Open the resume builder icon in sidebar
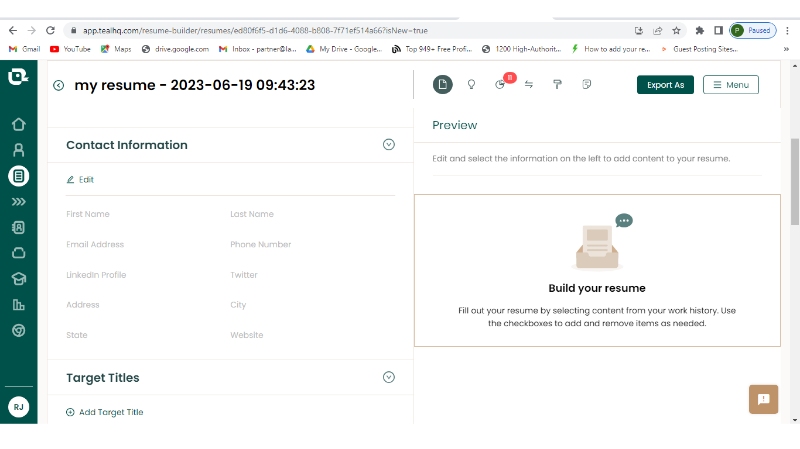 point(18,176)
